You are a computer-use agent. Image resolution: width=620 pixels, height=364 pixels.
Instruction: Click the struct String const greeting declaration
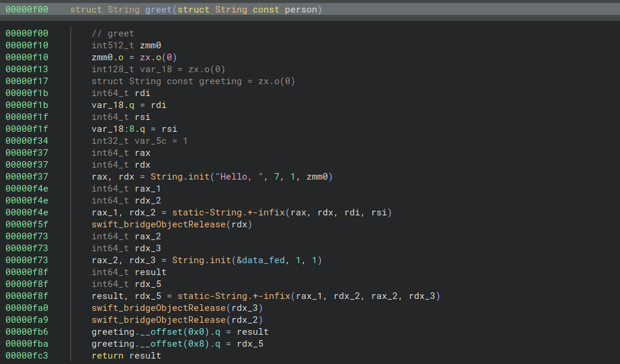[193, 81]
